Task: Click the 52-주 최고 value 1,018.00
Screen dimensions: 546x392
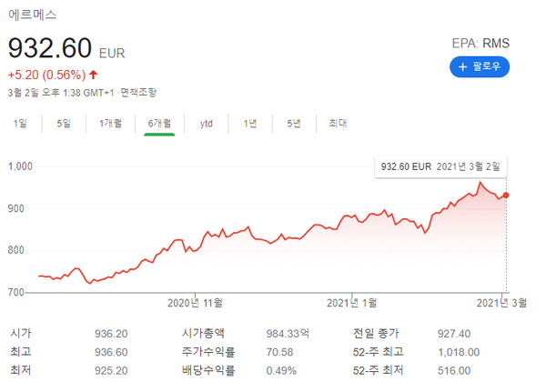Action: coord(459,352)
